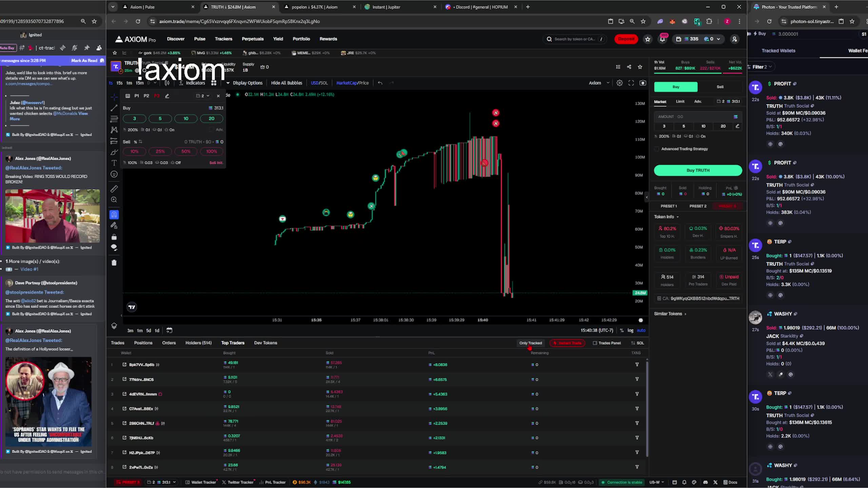
Task: Click the AMOUNT input field
Action: [x=698, y=117]
